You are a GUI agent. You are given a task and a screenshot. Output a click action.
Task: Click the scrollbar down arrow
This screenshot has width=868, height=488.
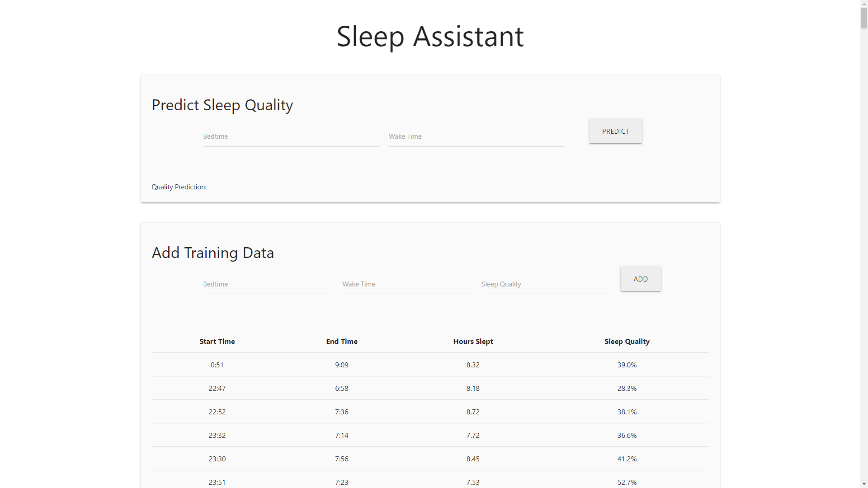click(x=864, y=484)
